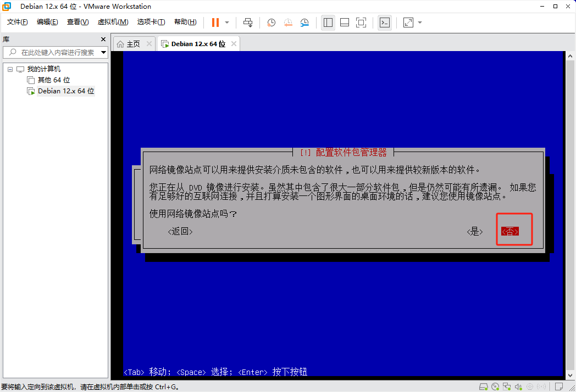Open the library search dropdown arrow
The image size is (576, 392).
coord(103,53)
